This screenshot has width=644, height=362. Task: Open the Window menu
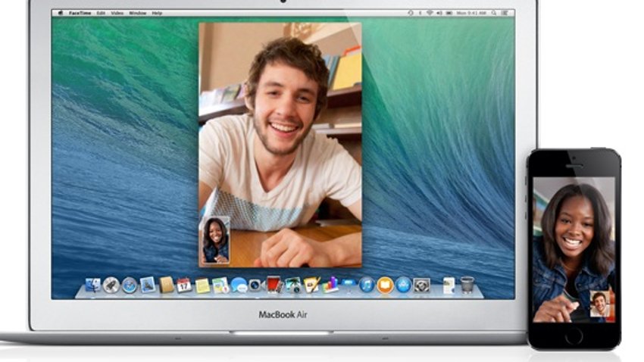pyautogui.click(x=138, y=13)
